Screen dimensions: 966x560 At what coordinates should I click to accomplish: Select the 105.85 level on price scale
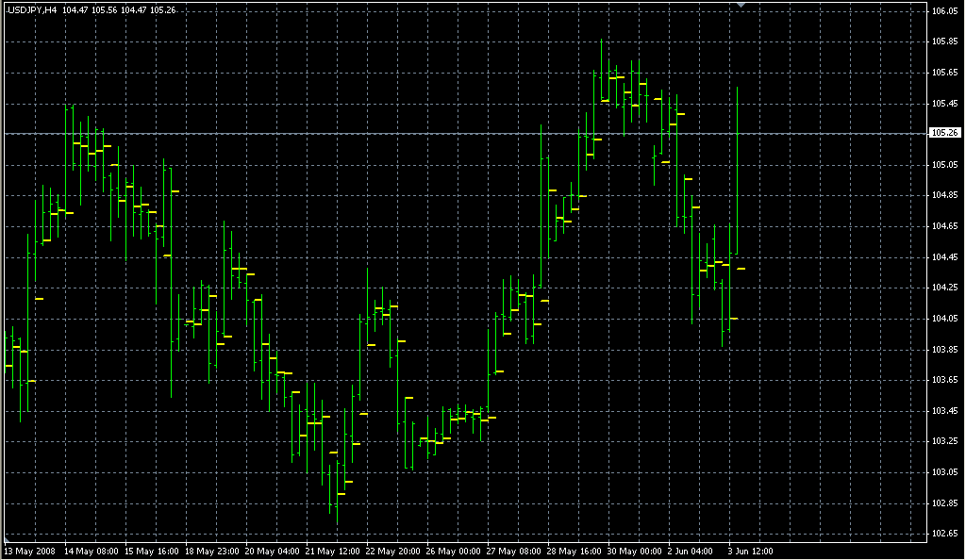click(944, 41)
